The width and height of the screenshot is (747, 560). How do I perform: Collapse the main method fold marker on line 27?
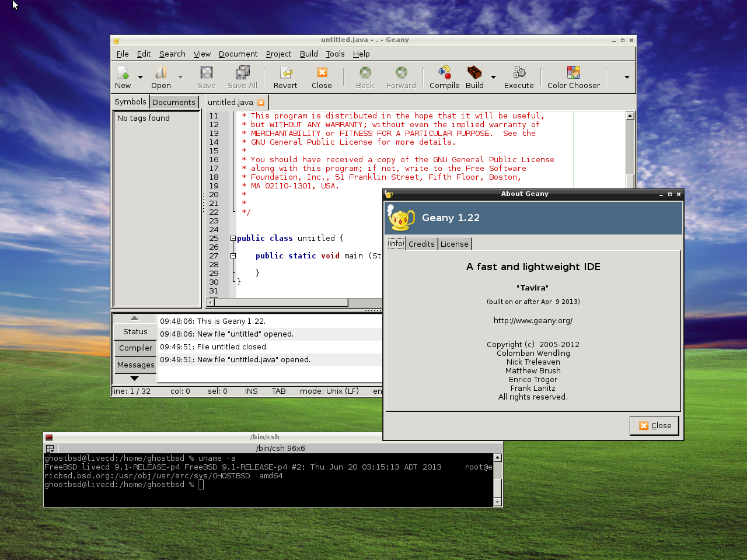pyautogui.click(x=233, y=256)
